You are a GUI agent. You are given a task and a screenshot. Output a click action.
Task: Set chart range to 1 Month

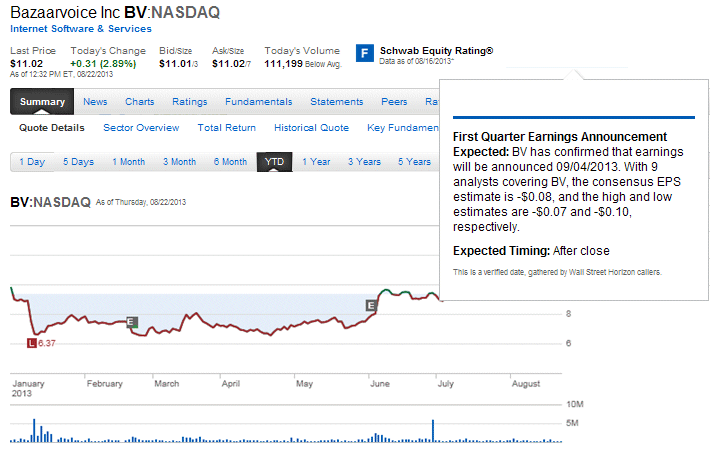128,162
